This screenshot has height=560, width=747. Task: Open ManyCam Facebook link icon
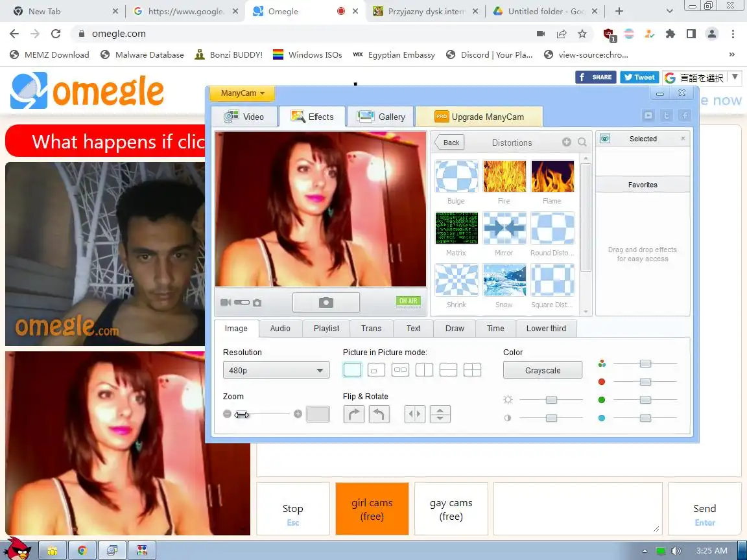coord(685,115)
